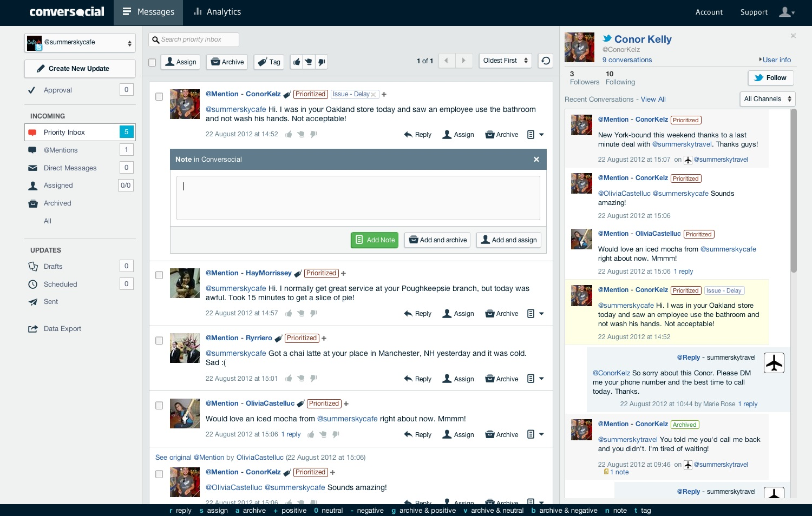Viewport: 812px width, 516px height.
Task: Click View All recent conversations link
Action: tap(653, 100)
